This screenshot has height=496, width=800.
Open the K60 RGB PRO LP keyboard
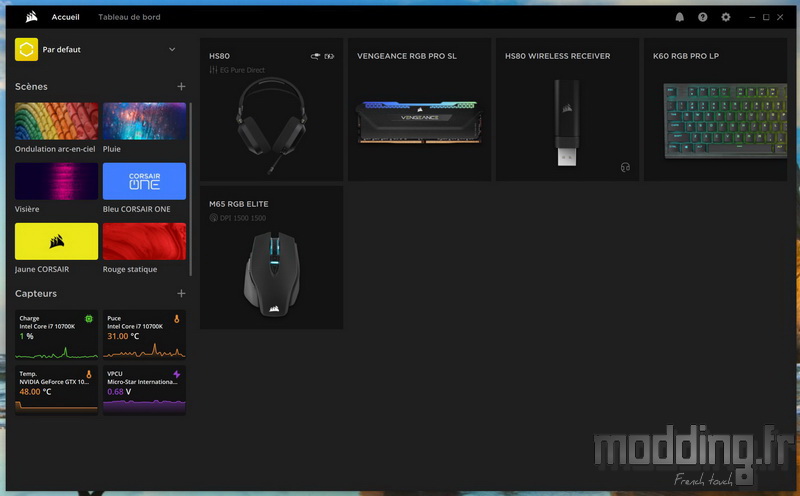click(715, 109)
